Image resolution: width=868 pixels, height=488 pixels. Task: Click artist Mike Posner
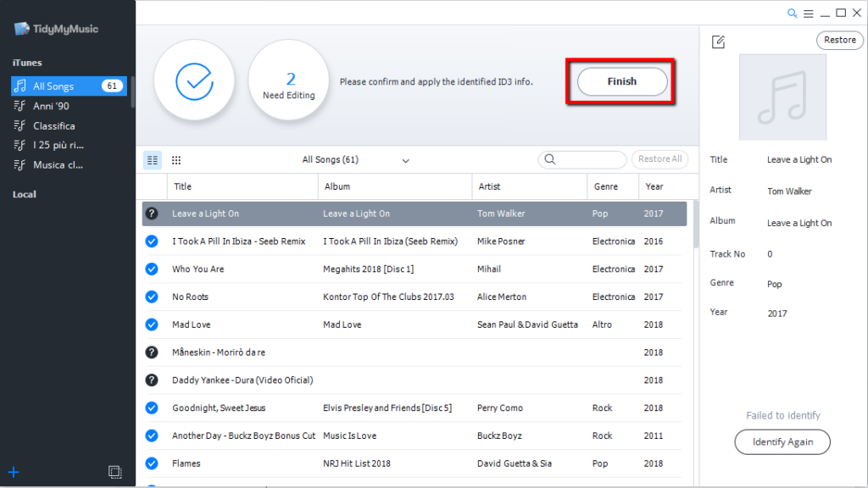pos(501,241)
